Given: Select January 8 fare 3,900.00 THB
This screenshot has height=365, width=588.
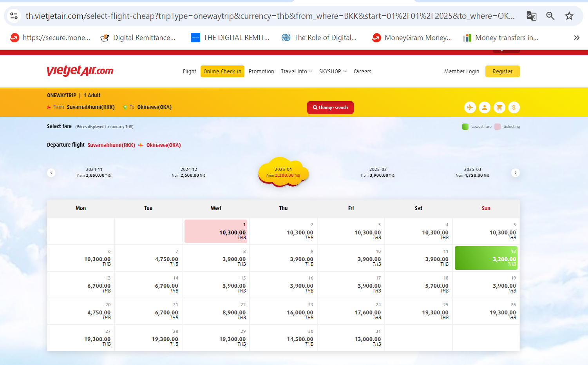Looking at the screenshot, I should click(216, 258).
